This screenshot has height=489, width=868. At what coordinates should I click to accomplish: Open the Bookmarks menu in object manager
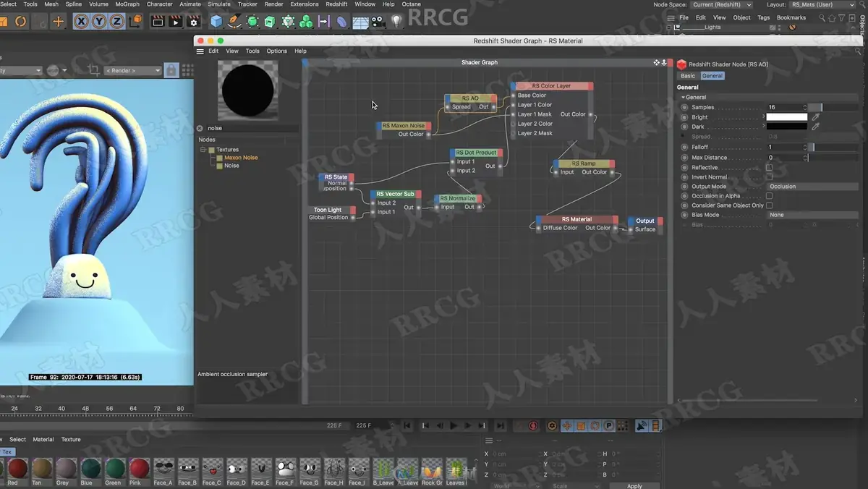pos(791,17)
